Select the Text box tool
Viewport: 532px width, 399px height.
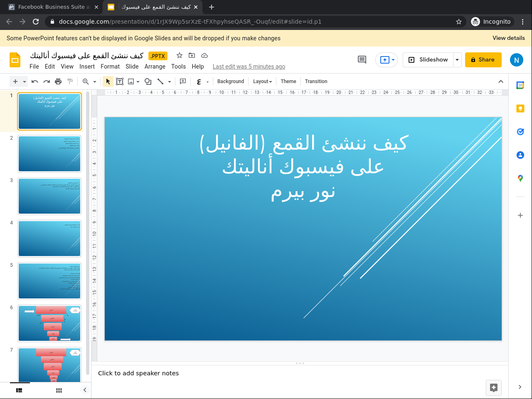(120, 81)
